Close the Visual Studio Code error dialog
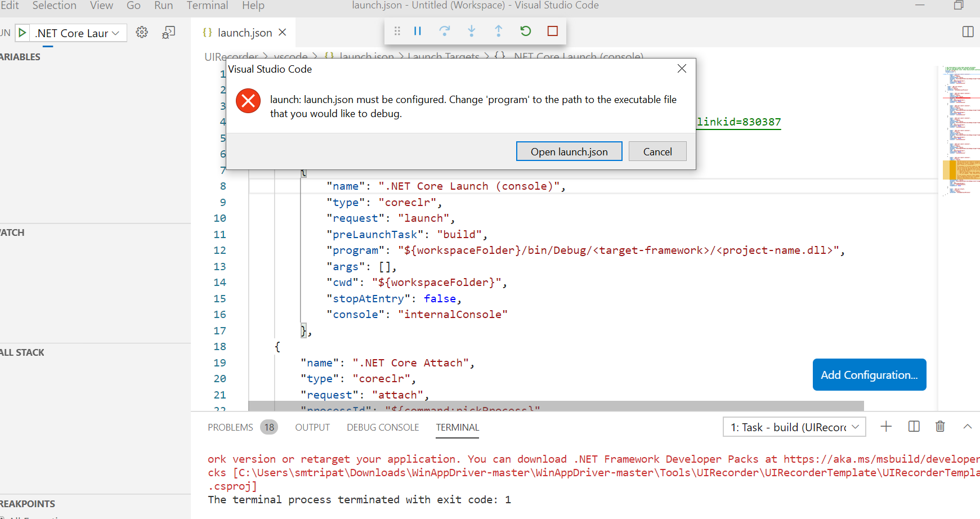Screen dimensions: 980x519 pyautogui.click(x=682, y=69)
